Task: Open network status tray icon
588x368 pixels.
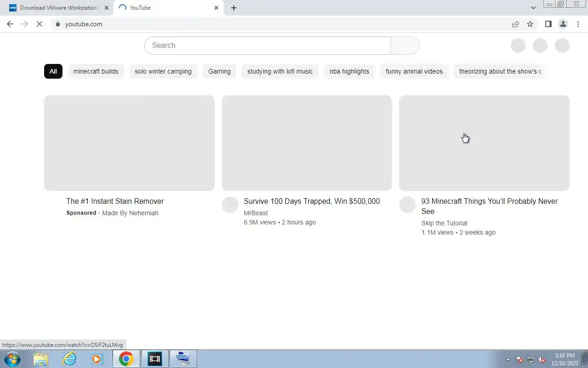Action: (531, 360)
